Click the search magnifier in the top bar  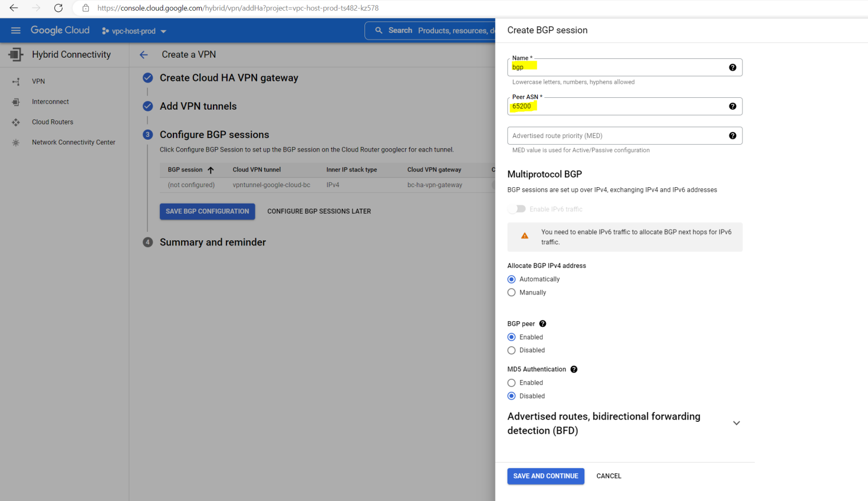coord(379,30)
